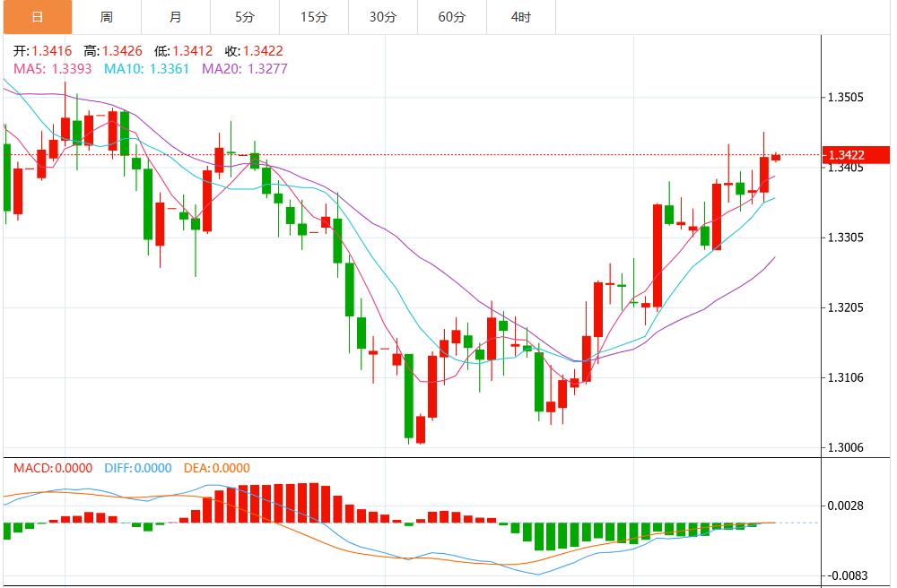Click the active 日 (daily) tab
Image resolution: width=897 pixels, height=588 pixels.
tap(36, 17)
